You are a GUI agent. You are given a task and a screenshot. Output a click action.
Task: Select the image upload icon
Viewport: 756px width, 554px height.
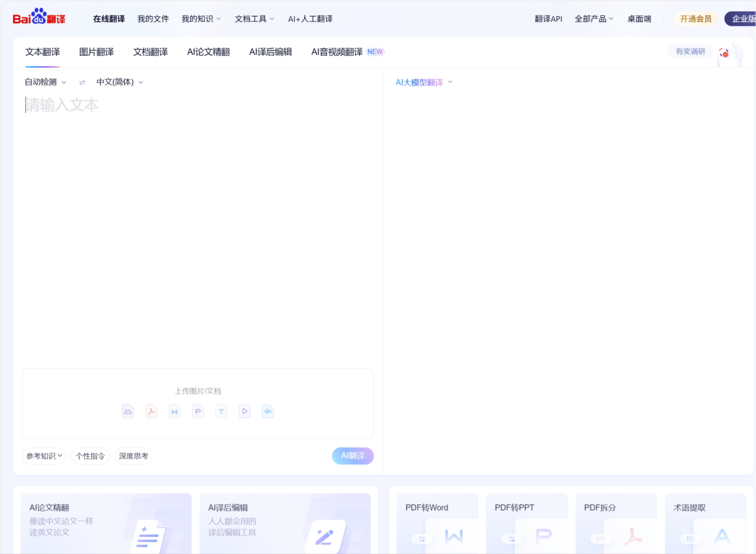coord(127,411)
